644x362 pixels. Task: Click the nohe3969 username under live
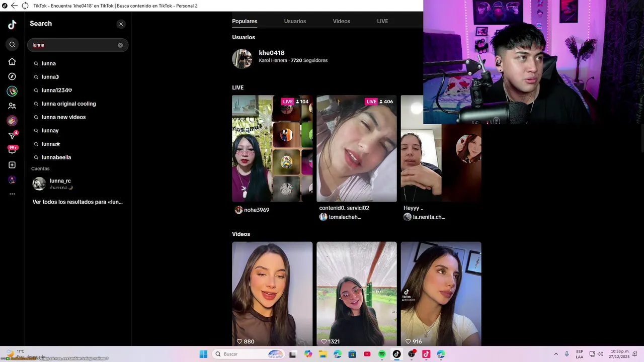tap(257, 210)
